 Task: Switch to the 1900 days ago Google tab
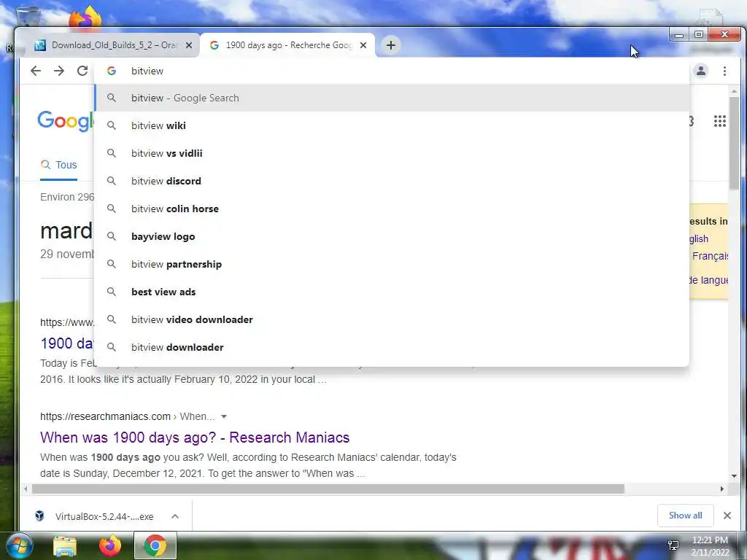[x=287, y=45]
